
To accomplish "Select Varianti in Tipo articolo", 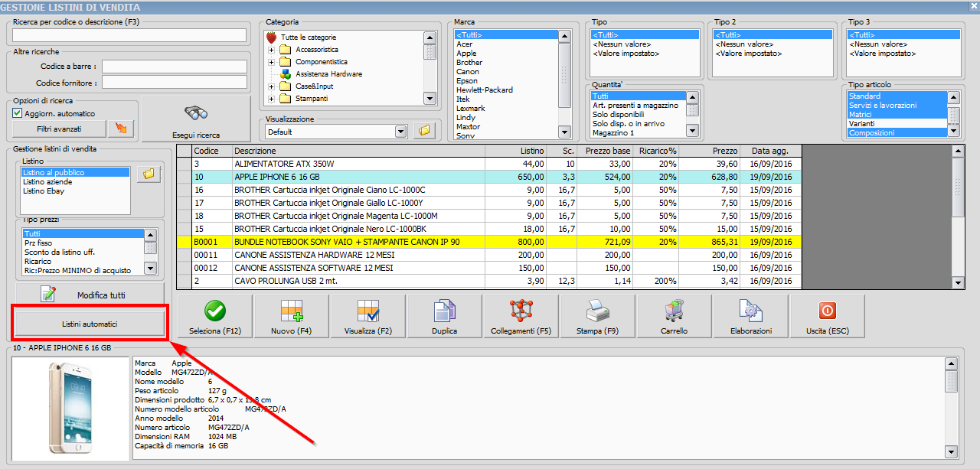I will click(x=897, y=124).
